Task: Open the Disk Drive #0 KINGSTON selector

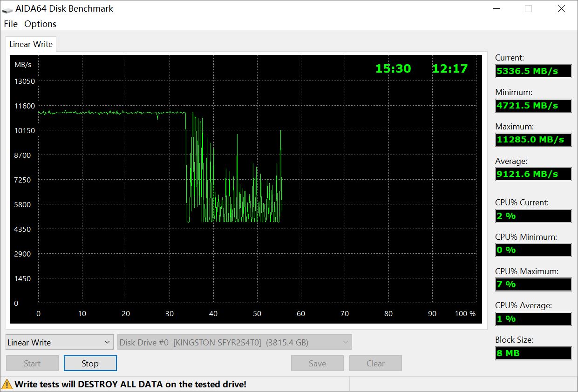Action: point(235,342)
